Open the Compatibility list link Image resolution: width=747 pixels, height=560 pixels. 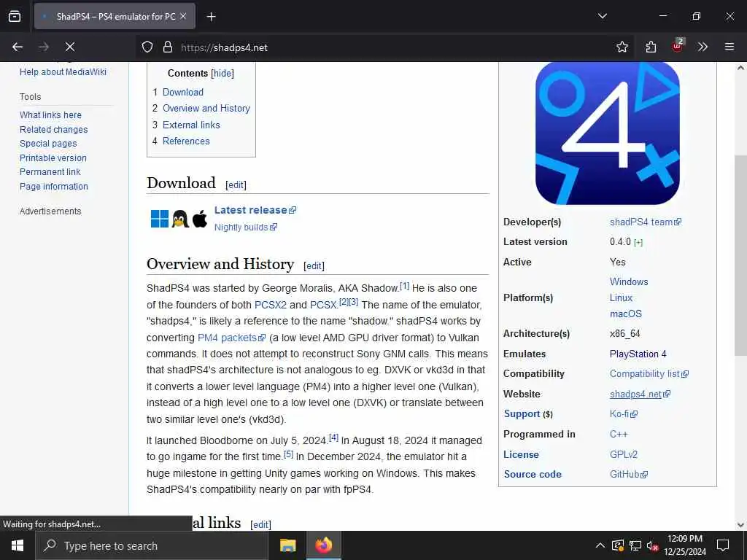649,374
